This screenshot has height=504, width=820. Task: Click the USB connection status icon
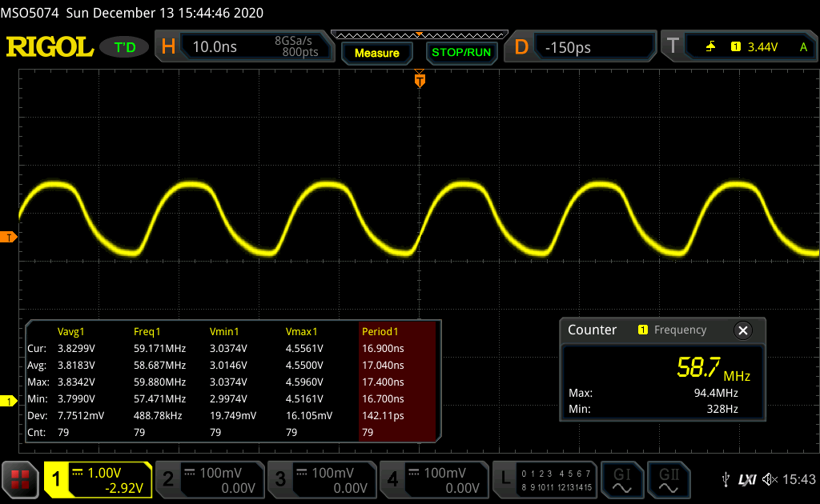(726, 479)
